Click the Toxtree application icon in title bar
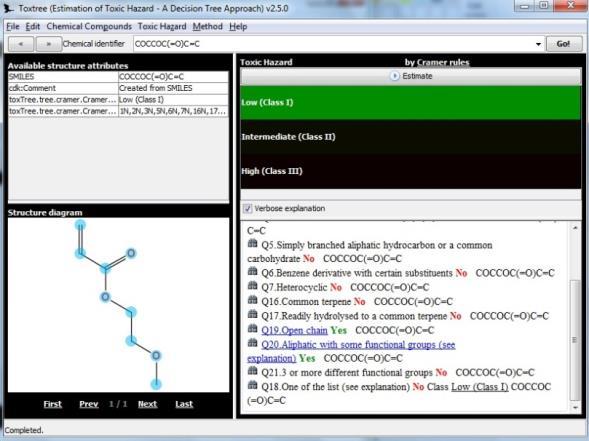The width and height of the screenshot is (589, 441). pyautogui.click(x=8, y=8)
